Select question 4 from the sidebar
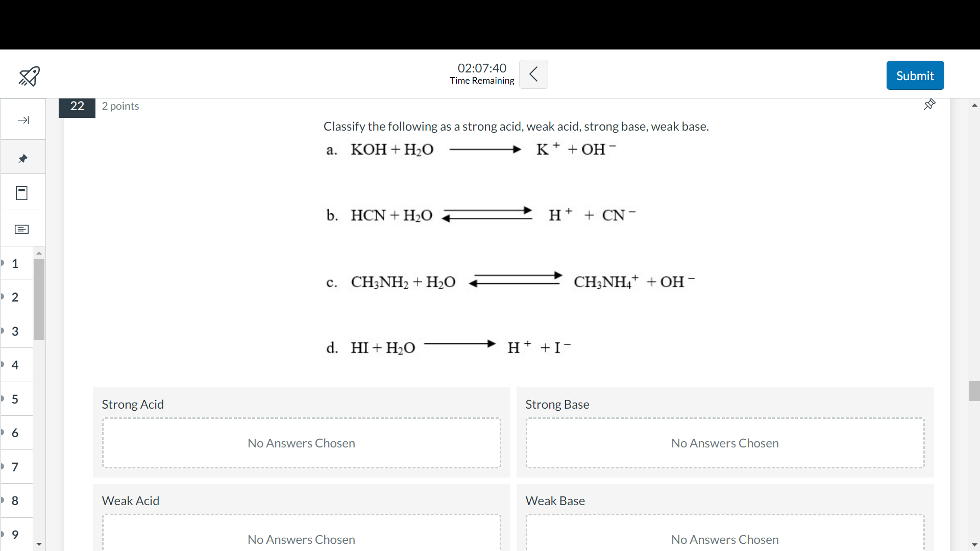 15,365
